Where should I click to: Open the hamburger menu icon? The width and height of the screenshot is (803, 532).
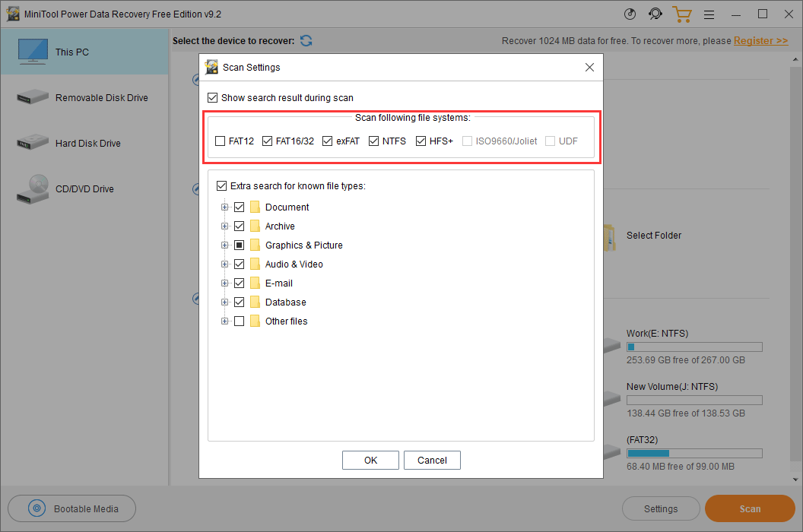pos(709,14)
